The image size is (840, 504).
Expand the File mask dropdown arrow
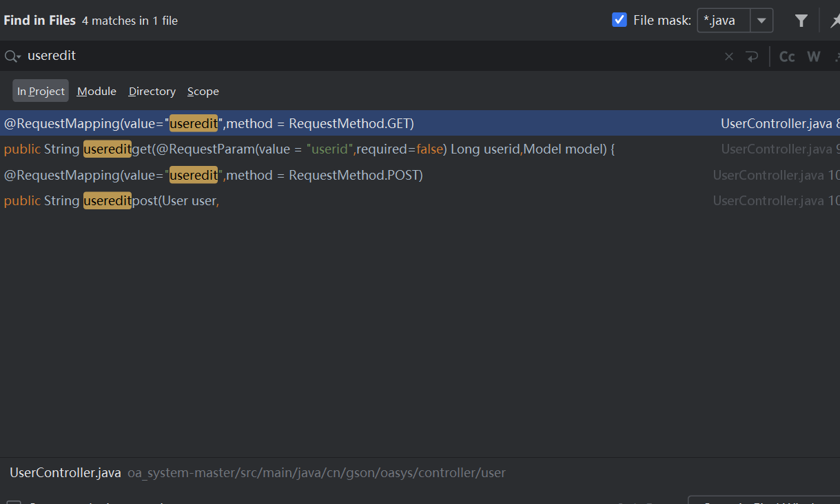pos(761,21)
